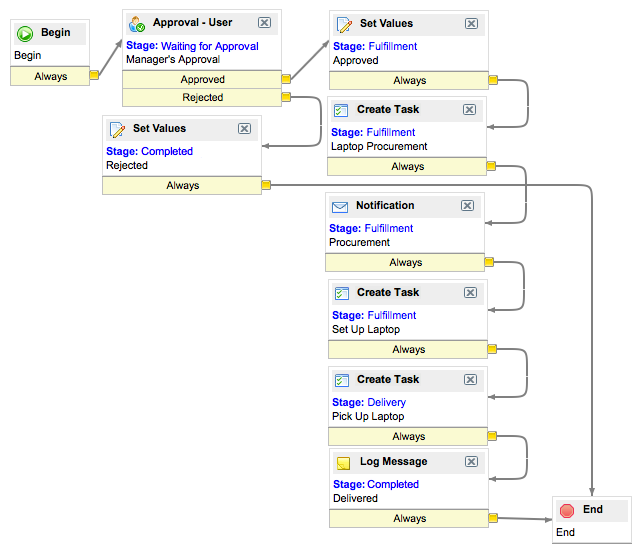Click the Stage: Delivery text
Viewport: 640px width, 555px height.
click(x=369, y=402)
